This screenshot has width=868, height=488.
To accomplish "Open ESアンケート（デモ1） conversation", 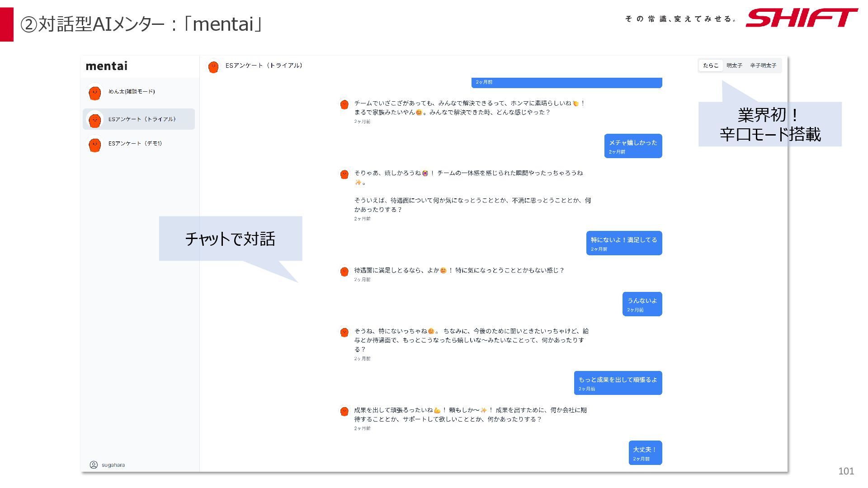I will [x=135, y=144].
